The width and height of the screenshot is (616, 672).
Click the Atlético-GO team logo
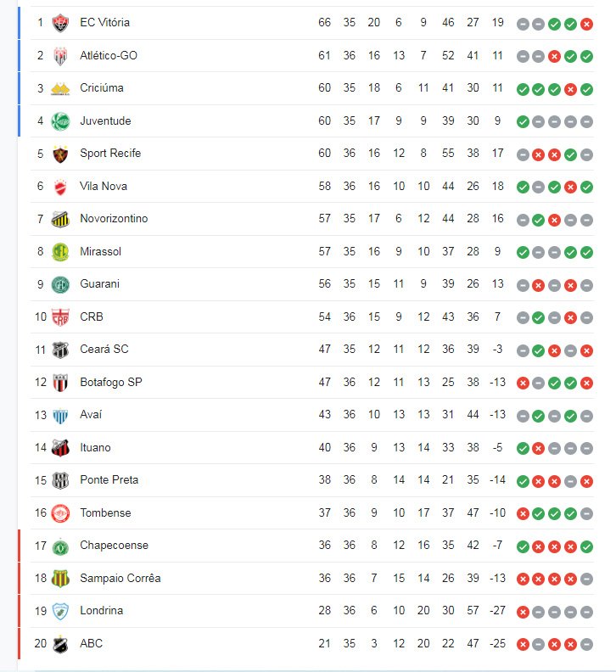coord(60,56)
